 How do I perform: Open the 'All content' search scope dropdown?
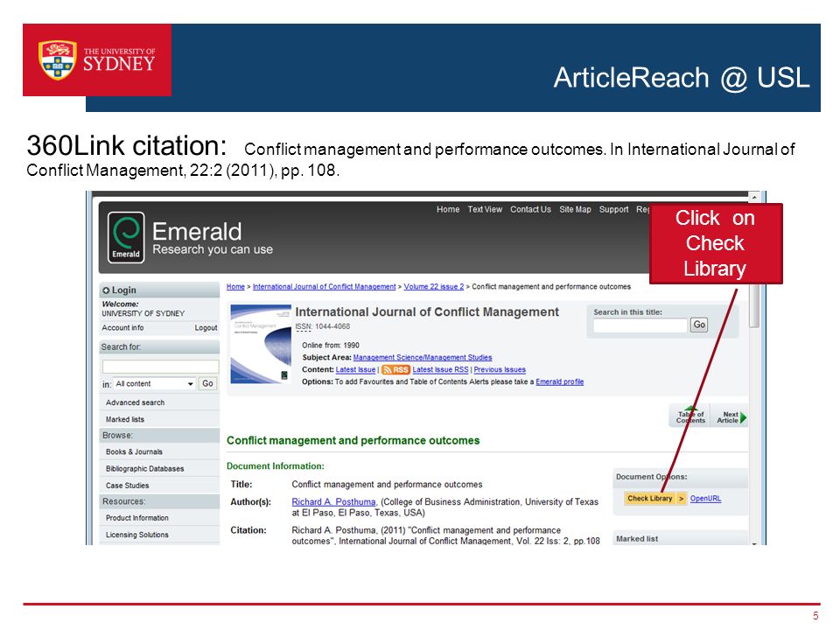154,383
